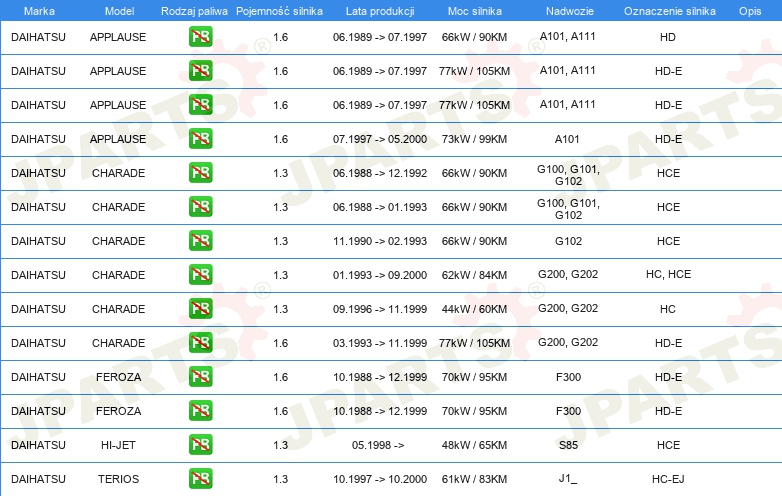Image resolution: width=782 pixels, height=496 pixels.
Task: Click the fuel icon for the CHARADE 06.1988 -> 12.1992 row
Action: (201, 173)
